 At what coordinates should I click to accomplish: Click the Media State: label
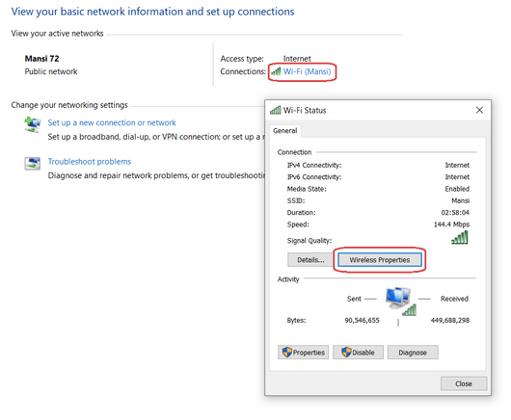307,189
